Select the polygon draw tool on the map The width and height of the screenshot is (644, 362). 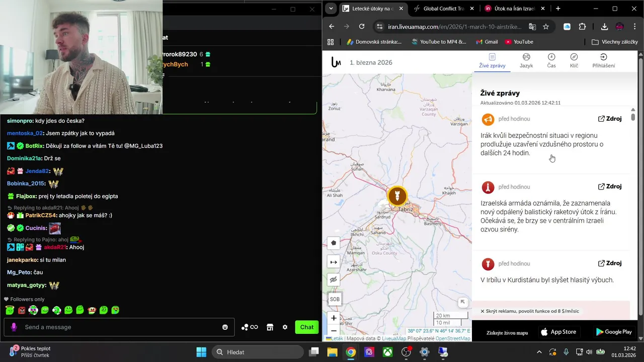[x=334, y=243]
